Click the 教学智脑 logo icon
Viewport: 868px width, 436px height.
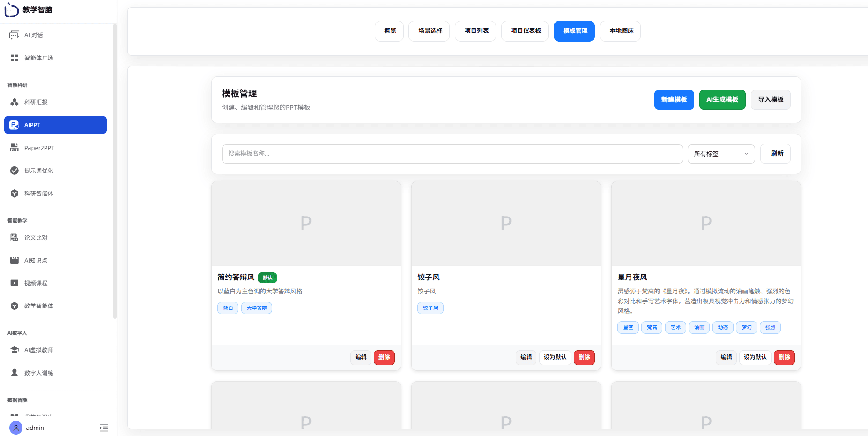[11, 10]
